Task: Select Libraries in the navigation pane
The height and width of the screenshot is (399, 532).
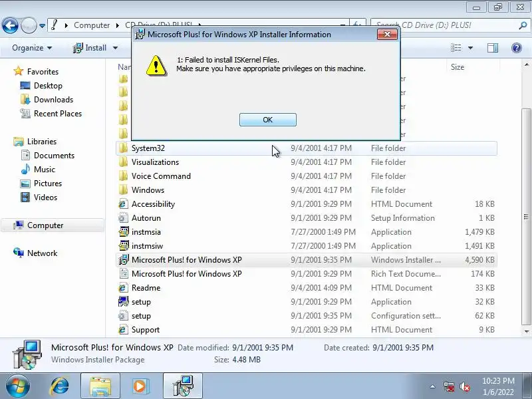Action: coord(42,141)
